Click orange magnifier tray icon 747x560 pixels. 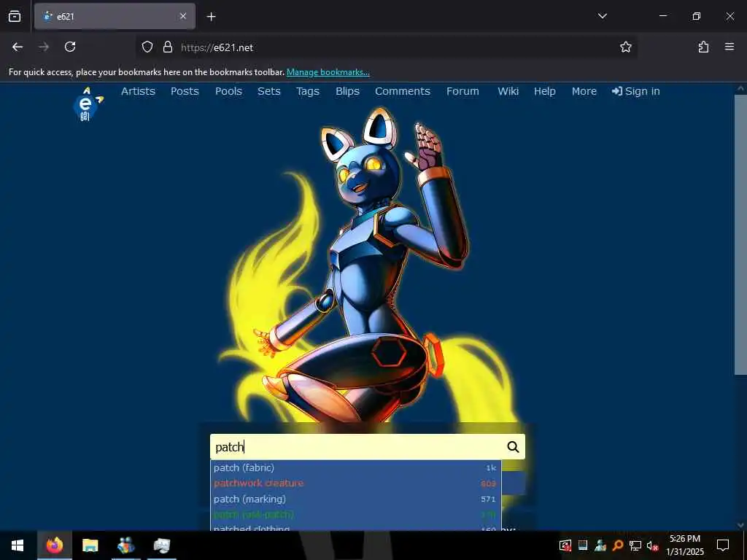(618, 545)
